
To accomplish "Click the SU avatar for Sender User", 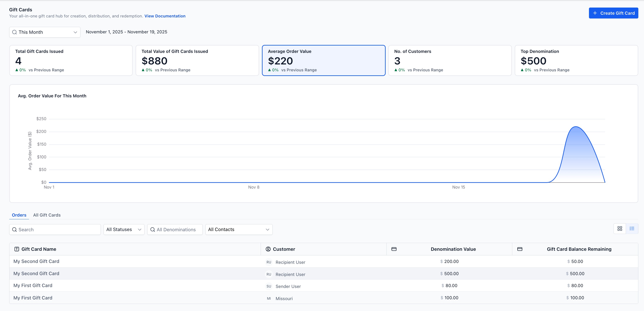I will [x=269, y=286].
